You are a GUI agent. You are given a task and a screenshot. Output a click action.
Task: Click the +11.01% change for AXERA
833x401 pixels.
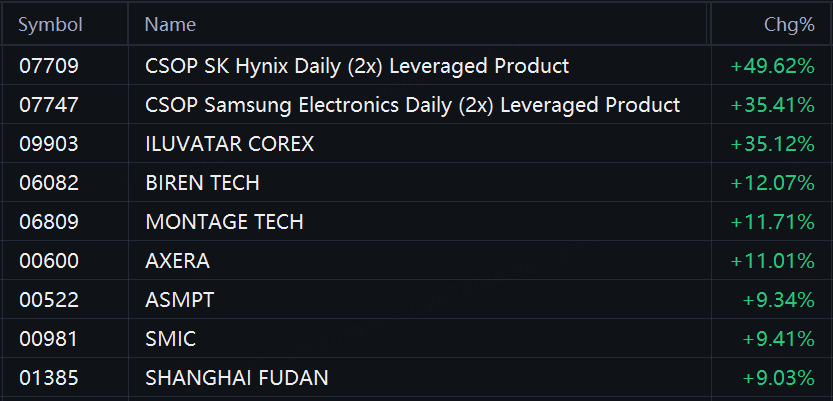[772, 261]
